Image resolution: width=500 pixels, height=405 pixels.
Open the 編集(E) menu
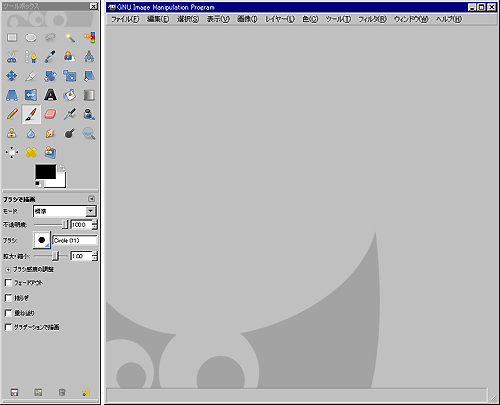[158, 19]
